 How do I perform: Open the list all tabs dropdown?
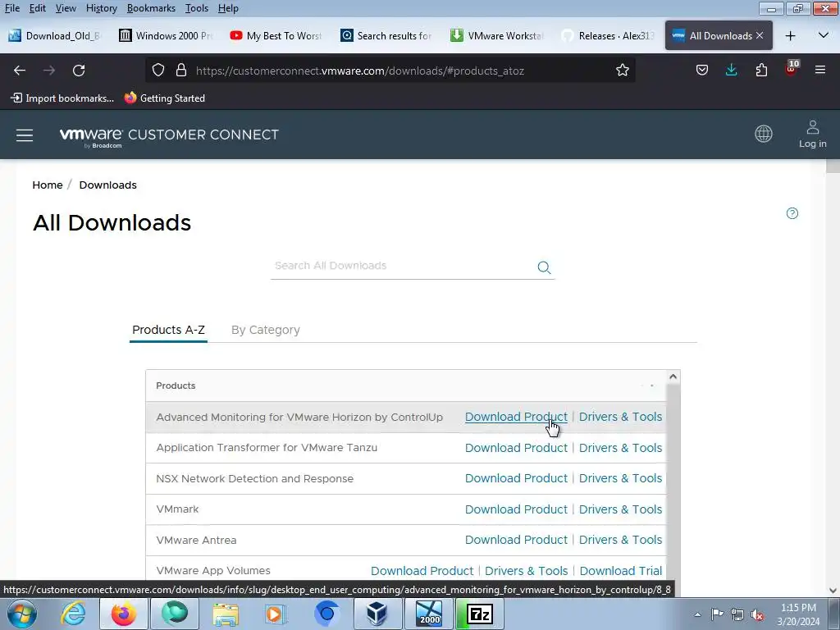824,36
